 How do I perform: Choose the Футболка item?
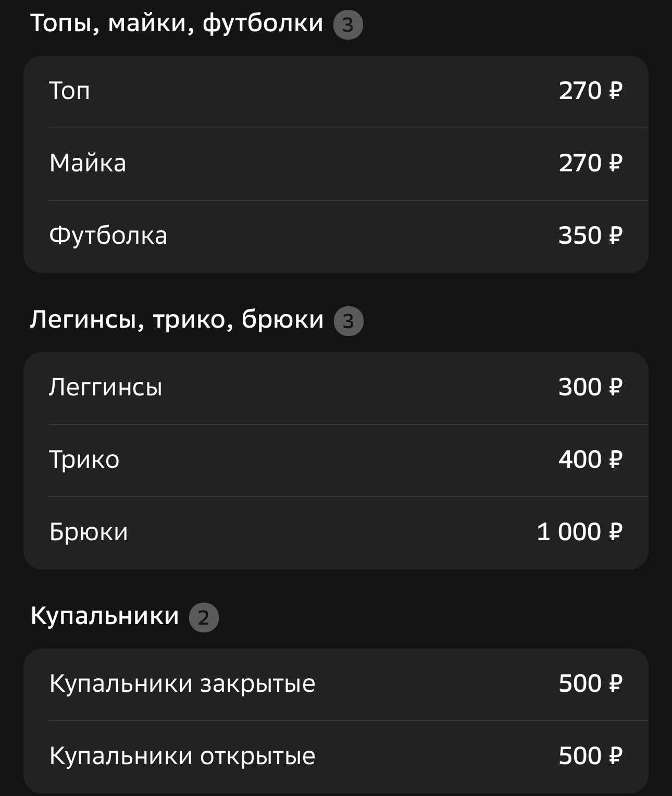point(336,237)
